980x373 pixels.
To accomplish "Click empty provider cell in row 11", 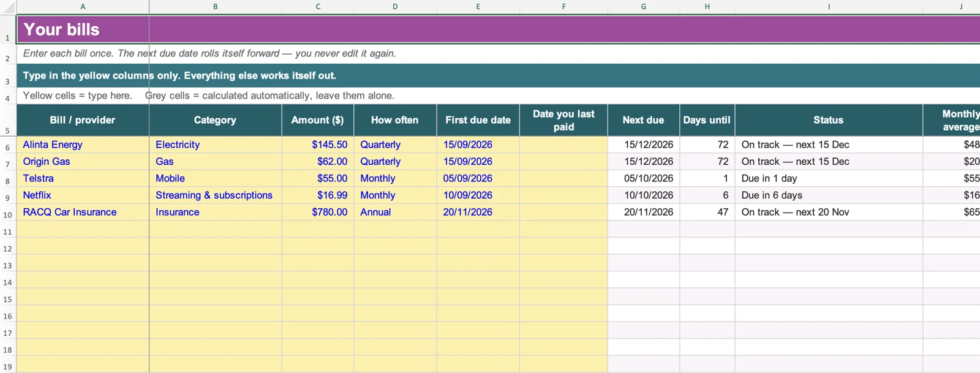I will [83, 229].
